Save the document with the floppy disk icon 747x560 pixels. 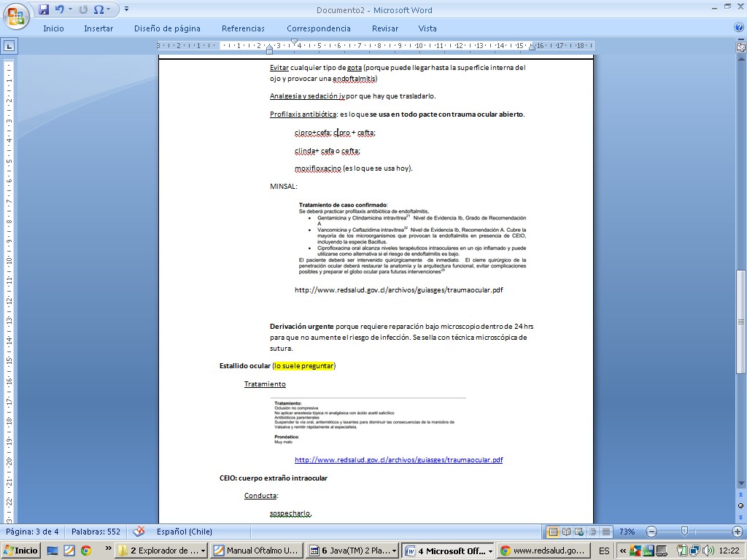(x=44, y=9)
